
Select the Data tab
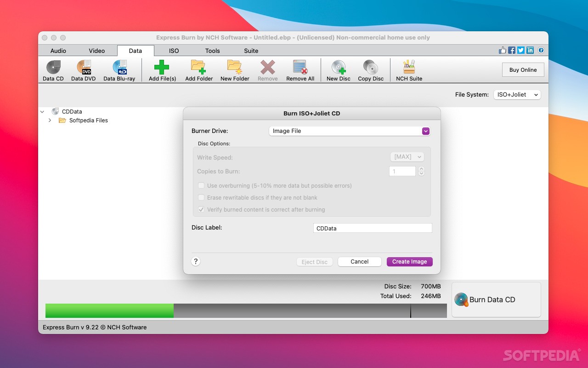[x=136, y=51]
